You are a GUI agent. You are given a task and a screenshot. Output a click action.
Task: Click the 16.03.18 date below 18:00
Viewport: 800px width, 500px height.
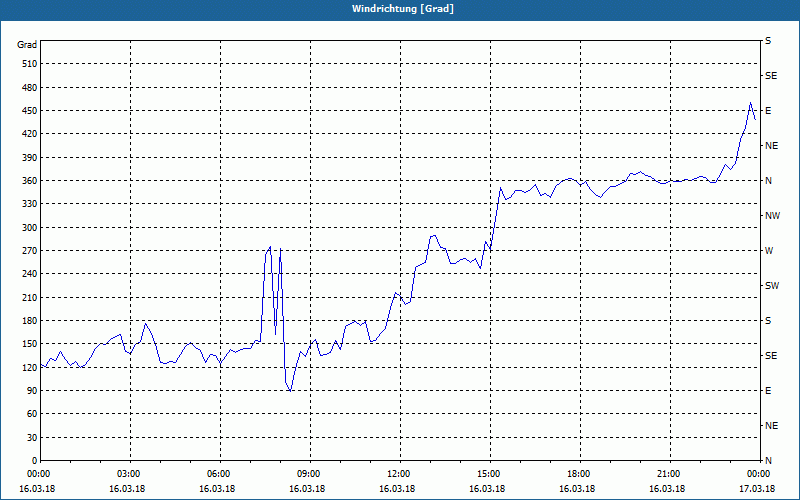pos(577,489)
